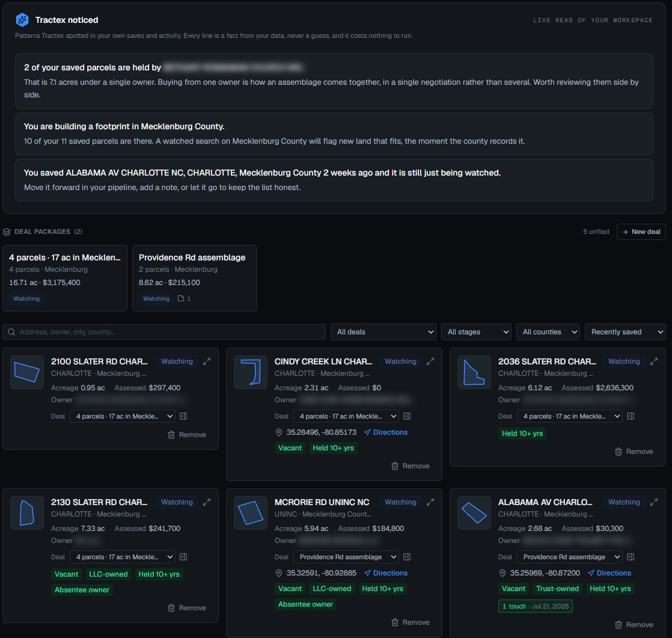
Task: Click Watching stage badge on CINDY CREEK LN card
Action: point(401,361)
